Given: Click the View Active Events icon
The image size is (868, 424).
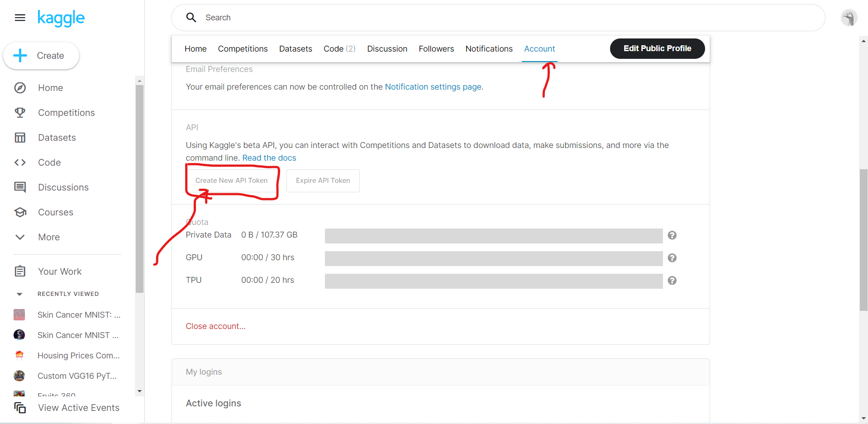Looking at the screenshot, I should tap(20, 408).
